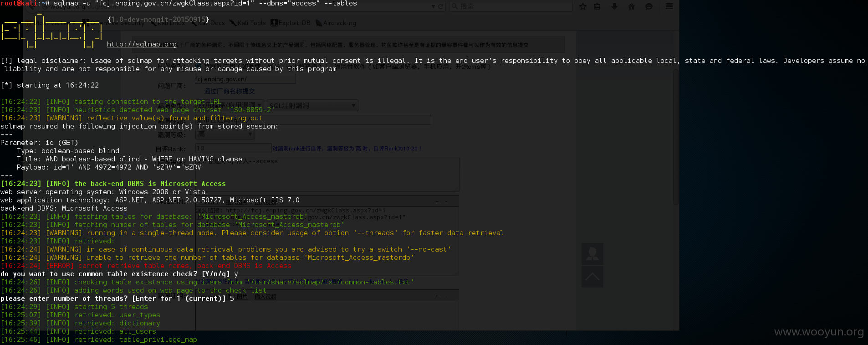Open the 漏洞等级 dropdown showing 高
This screenshot has width=868, height=345.
[225, 134]
